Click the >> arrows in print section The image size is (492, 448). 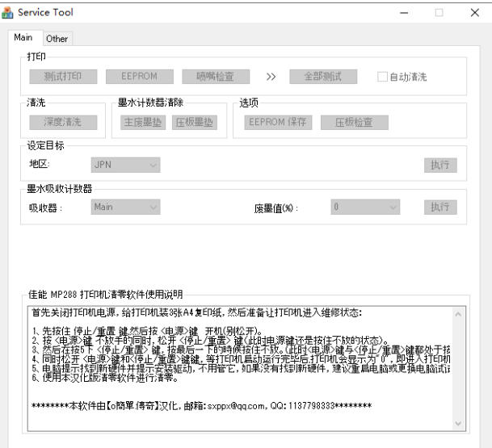point(271,77)
